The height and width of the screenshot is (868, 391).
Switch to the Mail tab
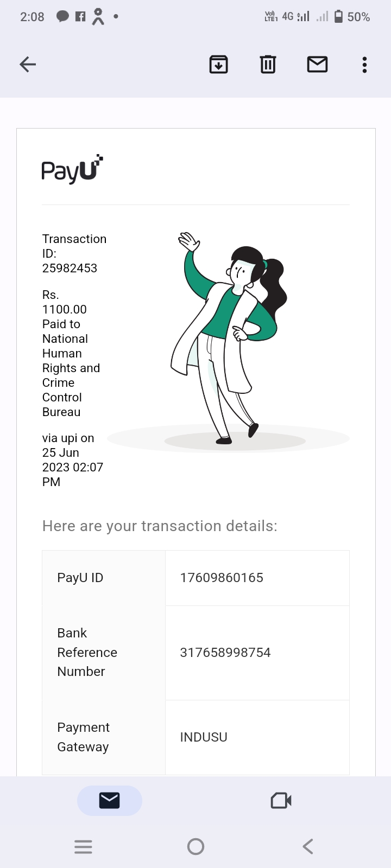click(109, 800)
